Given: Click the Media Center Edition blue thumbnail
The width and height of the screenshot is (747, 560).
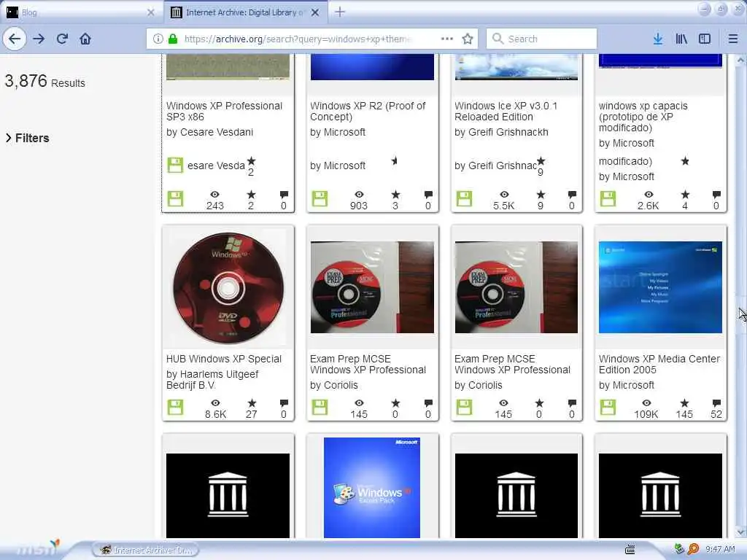Looking at the screenshot, I should tap(660, 287).
